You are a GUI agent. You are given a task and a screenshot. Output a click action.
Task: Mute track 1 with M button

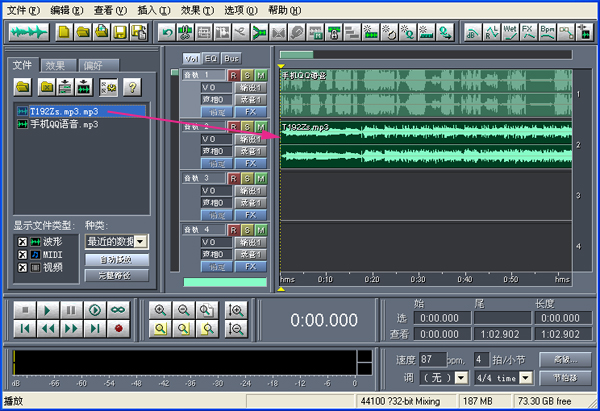[261, 75]
